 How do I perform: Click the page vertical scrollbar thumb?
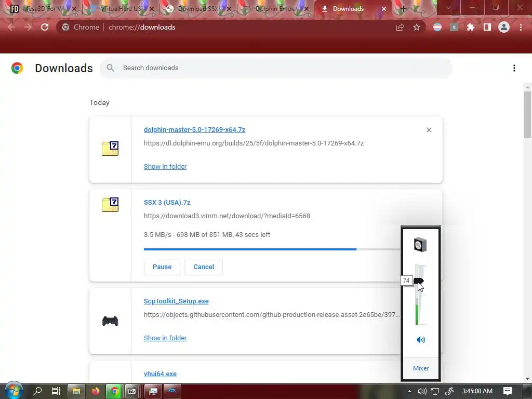click(527, 115)
